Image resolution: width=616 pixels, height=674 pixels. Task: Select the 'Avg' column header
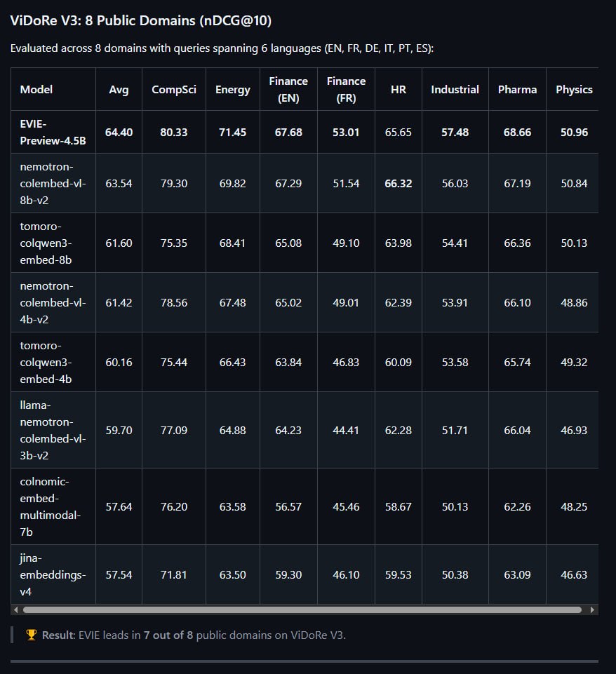click(x=119, y=89)
